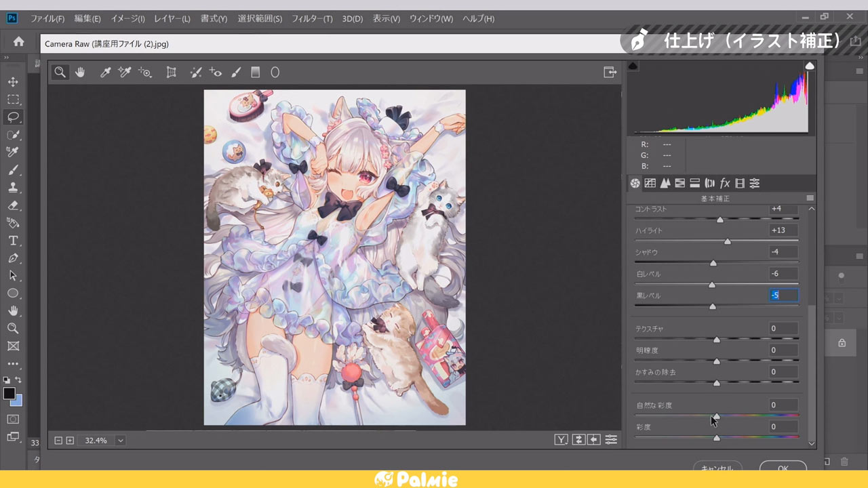This screenshot has width=868, height=488.
Task: Open the イメージ(I) menu
Action: (127, 19)
